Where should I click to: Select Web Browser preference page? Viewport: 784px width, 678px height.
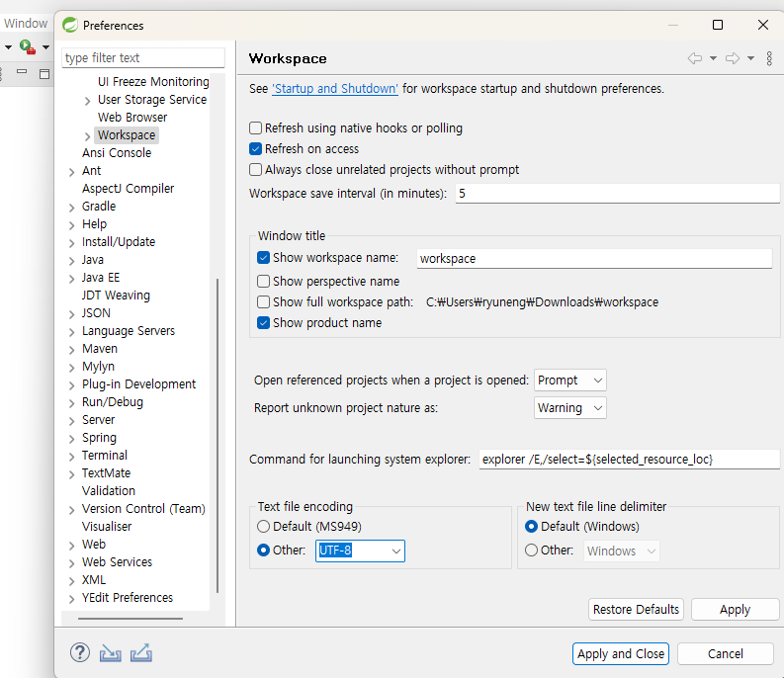tap(132, 117)
